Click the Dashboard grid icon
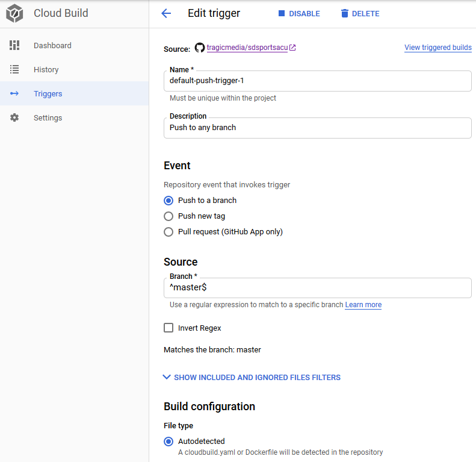 pos(14,45)
